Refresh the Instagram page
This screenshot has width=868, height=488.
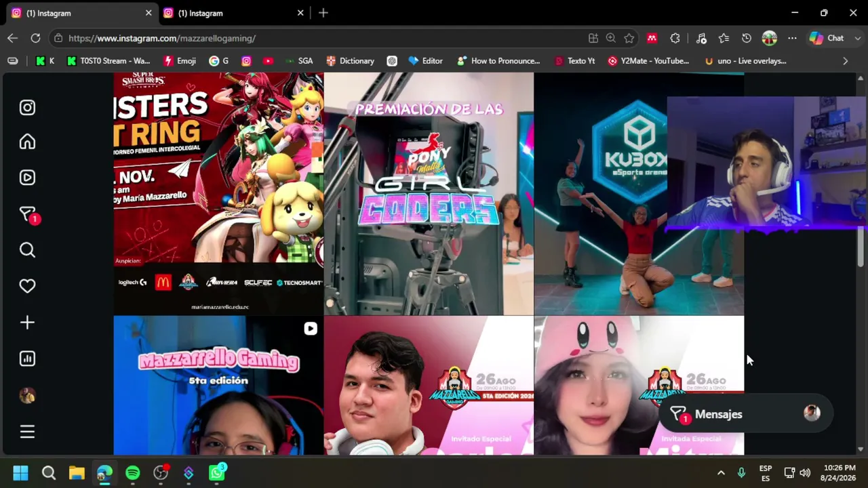[35, 38]
